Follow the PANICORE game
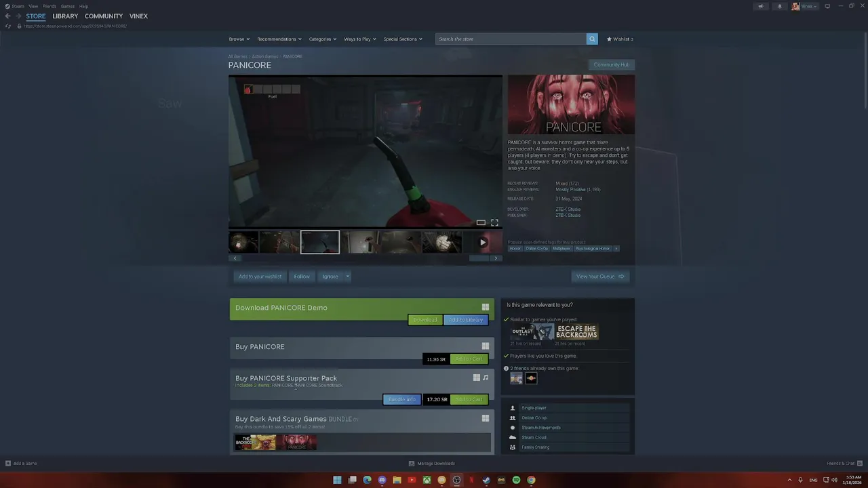The width and height of the screenshot is (868, 488). pyautogui.click(x=302, y=277)
